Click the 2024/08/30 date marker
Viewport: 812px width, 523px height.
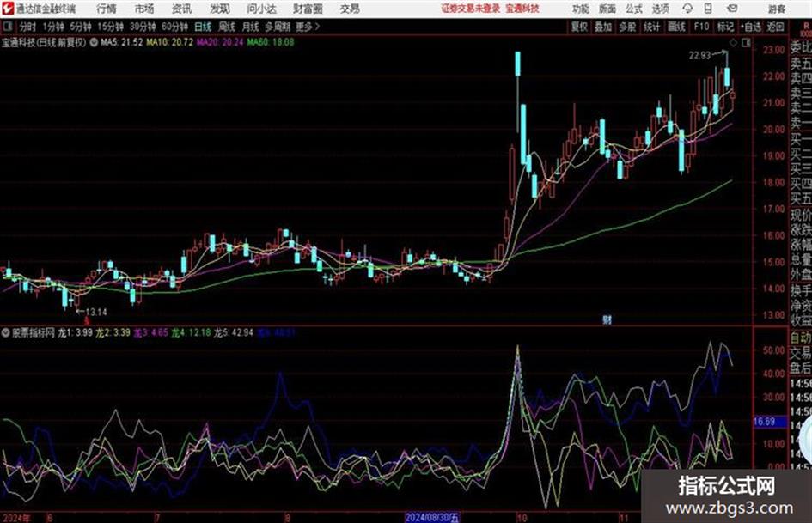point(432,517)
